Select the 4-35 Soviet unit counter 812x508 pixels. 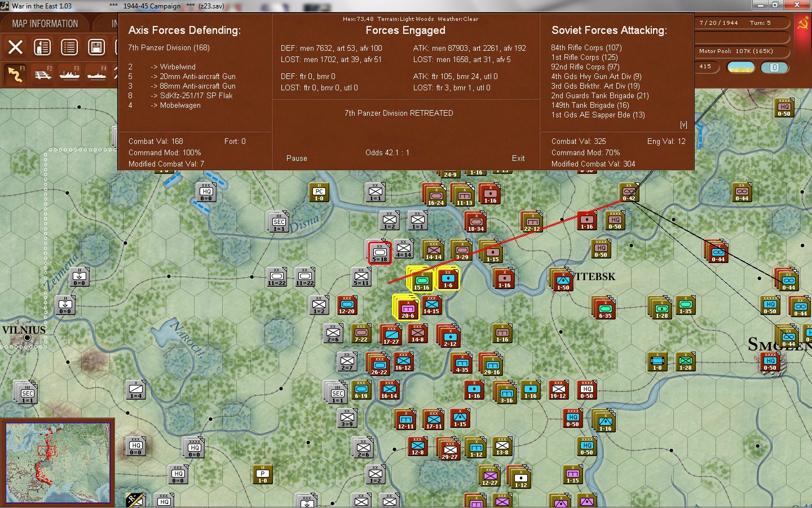[462, 363]
